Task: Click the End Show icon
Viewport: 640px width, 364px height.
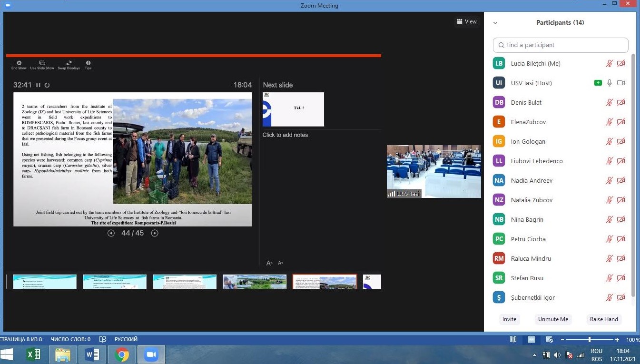Action: (x=19, y=63)
